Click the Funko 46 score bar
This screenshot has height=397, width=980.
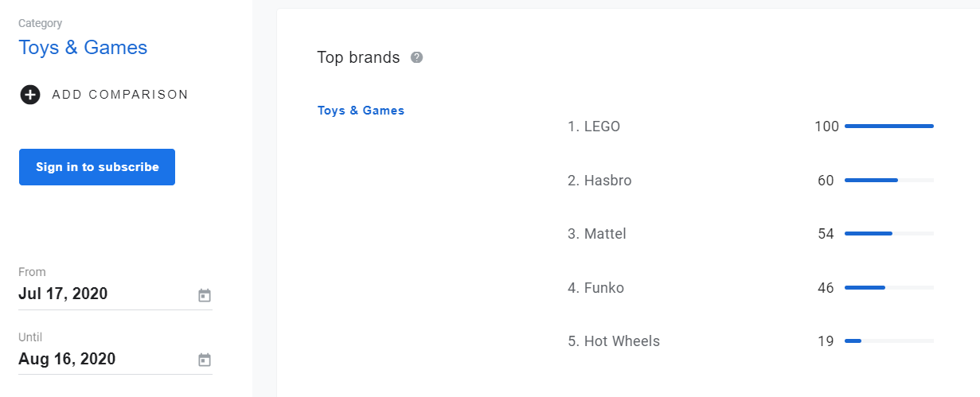pos(888,288)
